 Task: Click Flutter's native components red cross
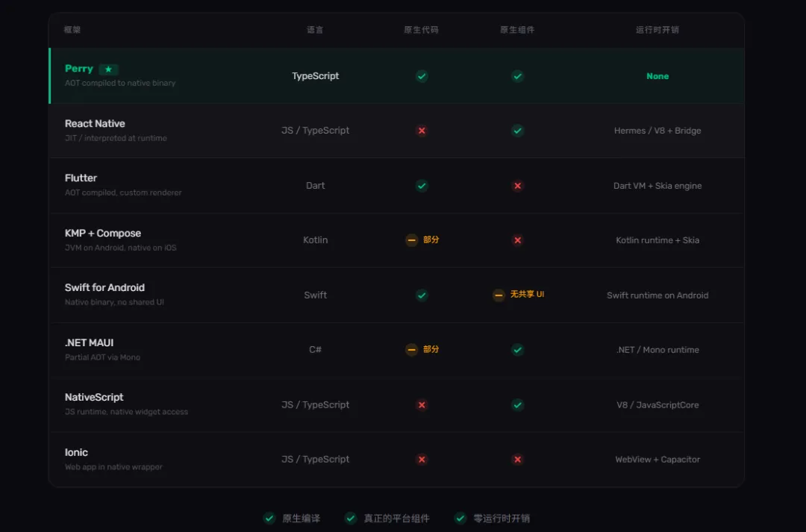[x=518, y=186]
